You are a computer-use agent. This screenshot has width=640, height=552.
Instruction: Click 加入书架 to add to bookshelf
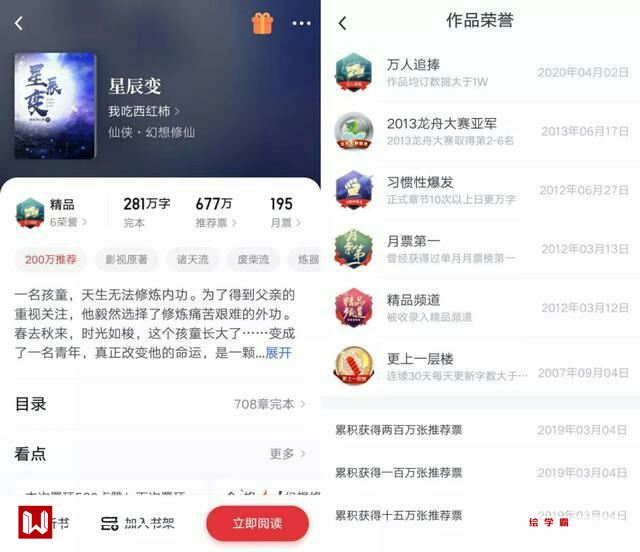tap(138, 523)
